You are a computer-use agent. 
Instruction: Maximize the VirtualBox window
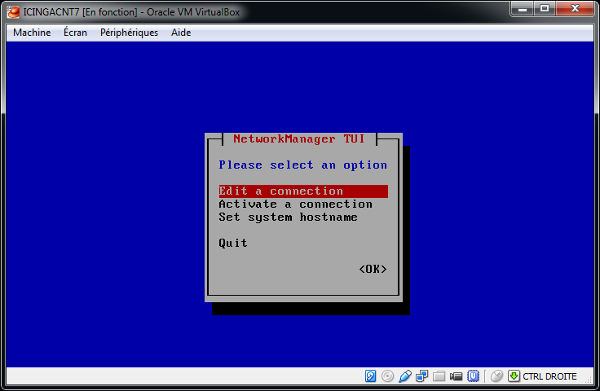tap(545, 8)
